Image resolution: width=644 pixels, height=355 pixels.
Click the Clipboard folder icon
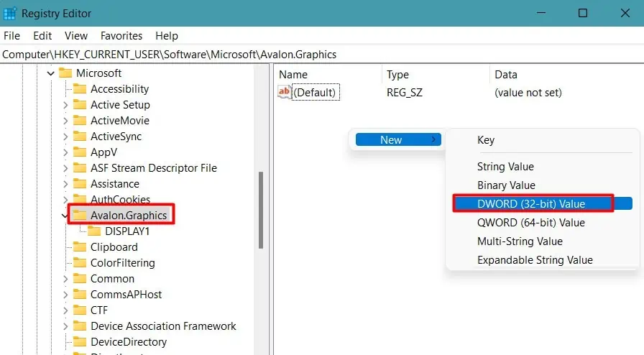(x=80, y=247)
